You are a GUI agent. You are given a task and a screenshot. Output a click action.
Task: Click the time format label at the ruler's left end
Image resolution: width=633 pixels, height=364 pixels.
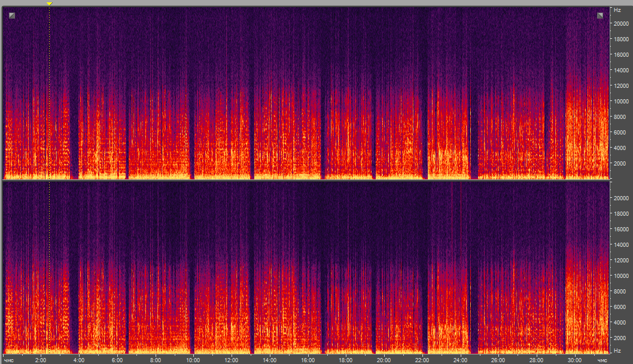coord(9,360)
